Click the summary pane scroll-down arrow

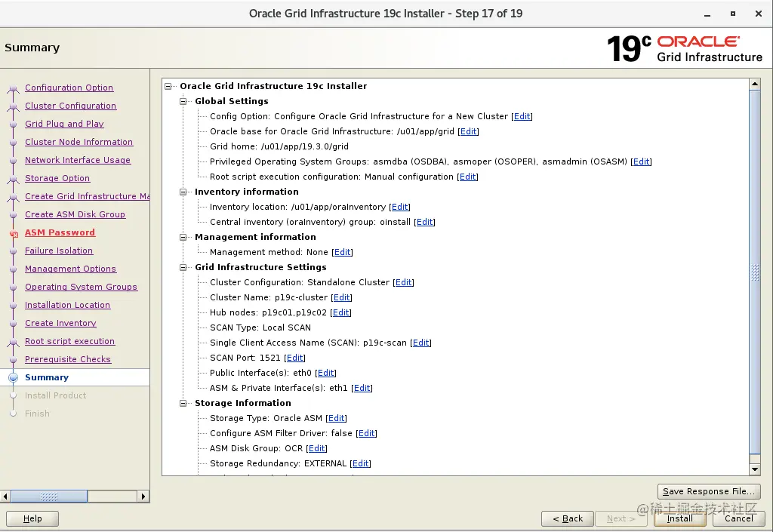(x=755, y=469)
